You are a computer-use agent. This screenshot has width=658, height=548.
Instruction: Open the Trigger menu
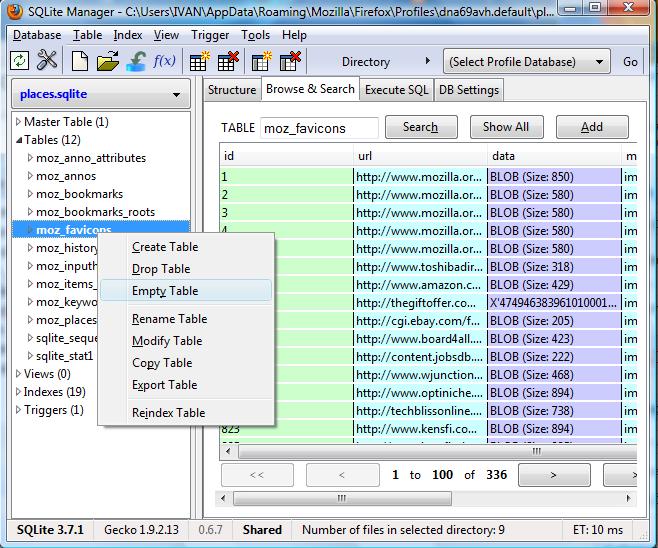210,35
